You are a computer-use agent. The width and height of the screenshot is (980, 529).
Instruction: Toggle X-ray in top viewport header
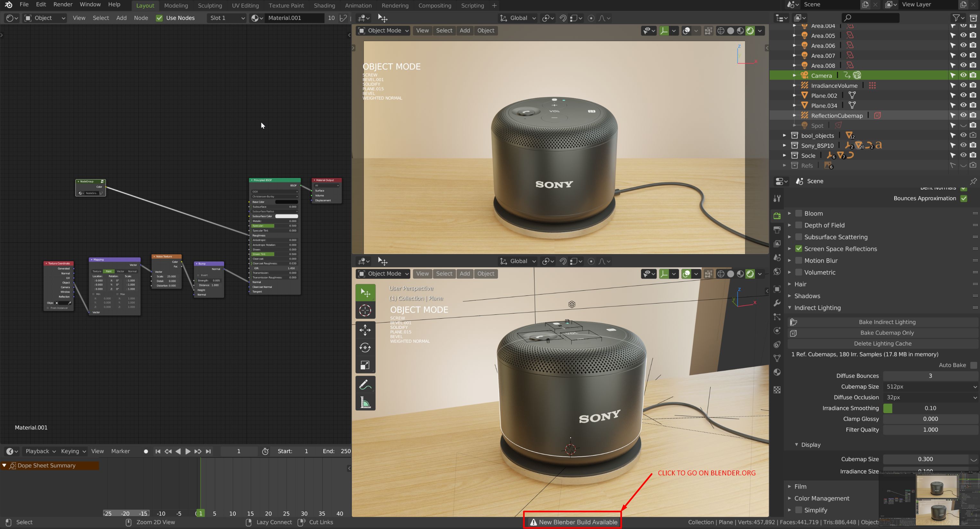(x=708, y=31)
